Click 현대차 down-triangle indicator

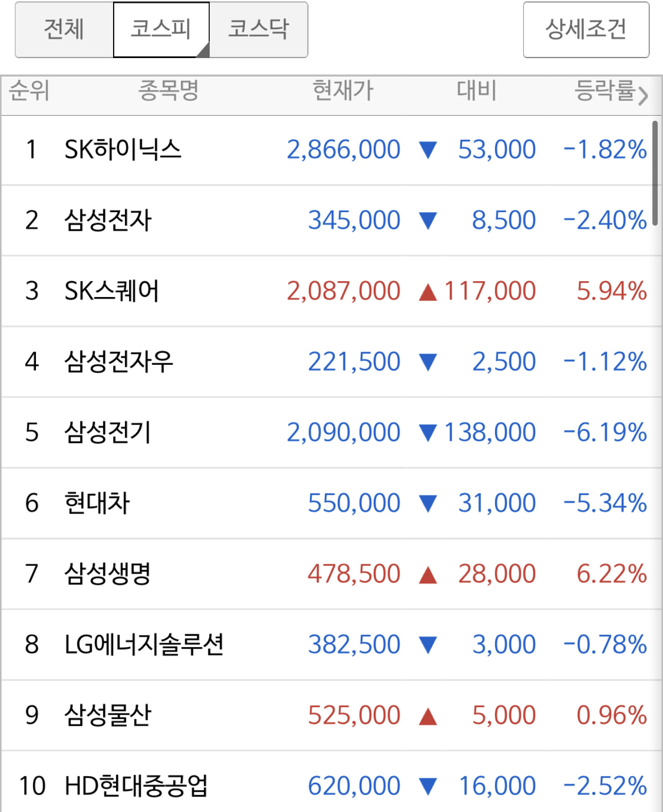point(428,504)
